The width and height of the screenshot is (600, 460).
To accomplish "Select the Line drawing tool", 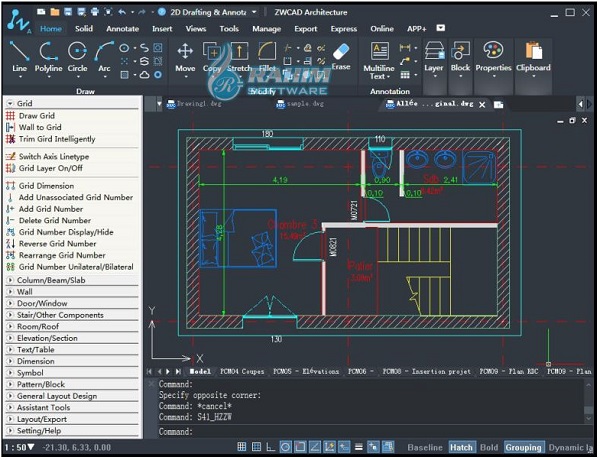I will 20,55.
